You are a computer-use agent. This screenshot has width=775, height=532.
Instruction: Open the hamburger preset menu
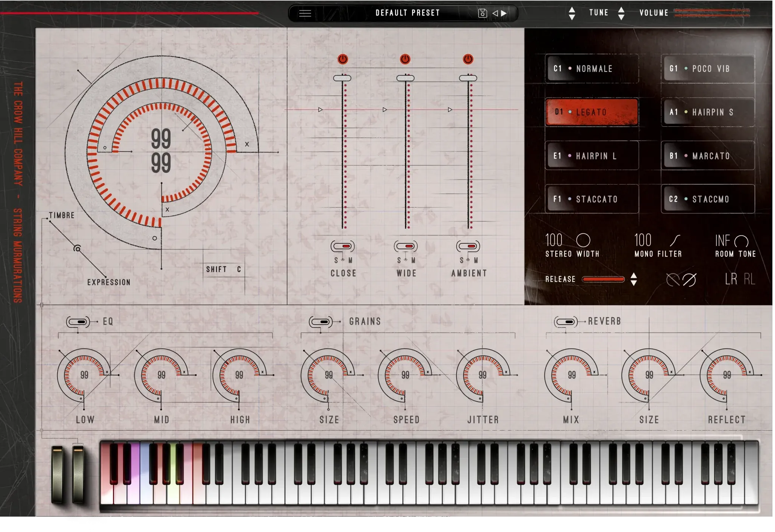click(305, 13)
